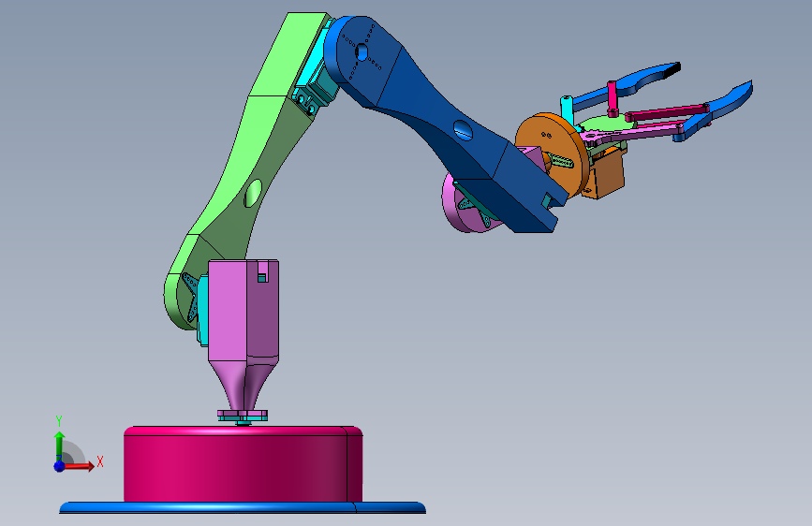
Task: Click the X label of the triad
Action: 100,461
